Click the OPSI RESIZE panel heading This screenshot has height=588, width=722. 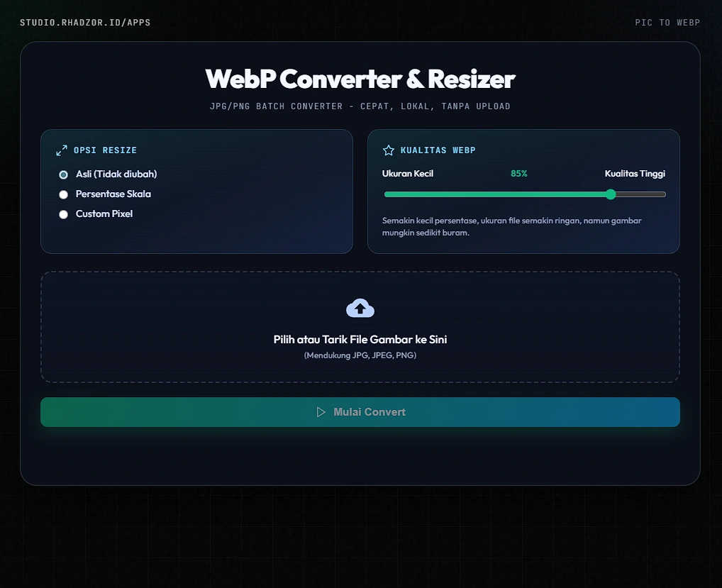pos(104,150)
